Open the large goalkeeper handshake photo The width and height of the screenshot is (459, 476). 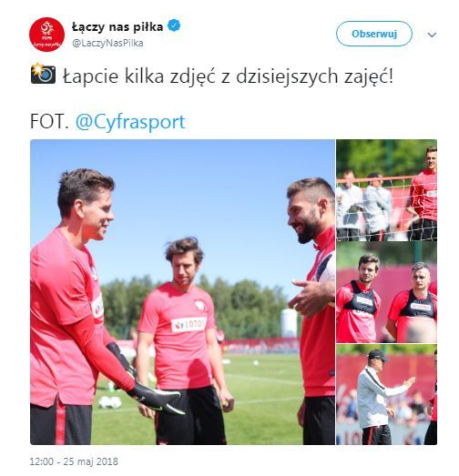[x=182, y=292]
